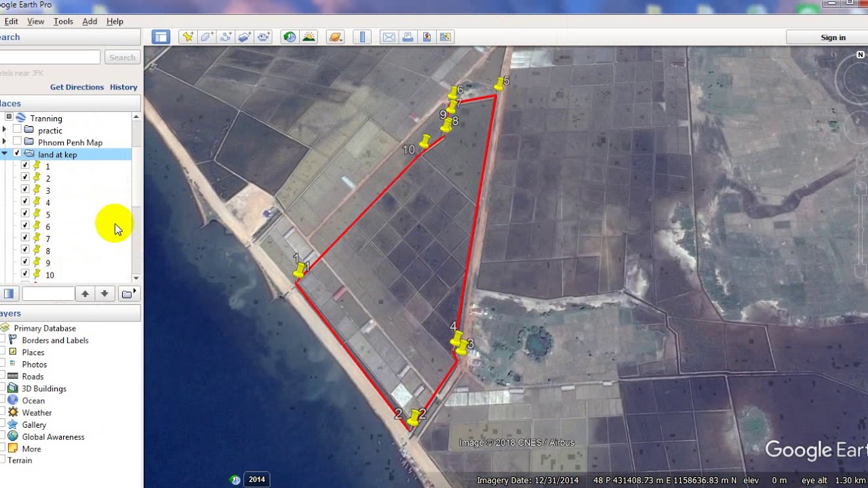Uncheck placemark 10 checkbox
Image resolution: width=868 pixels, height=488 pixels.
pos(25,274)
